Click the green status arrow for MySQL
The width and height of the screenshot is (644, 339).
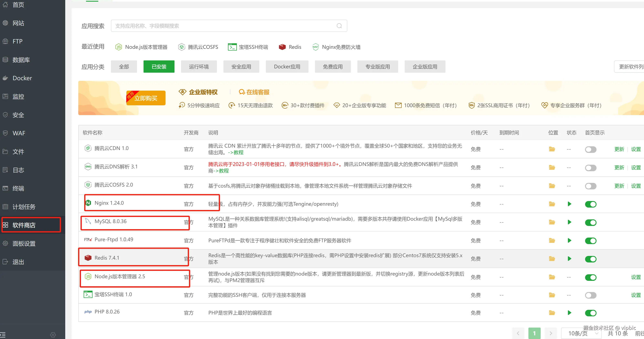(570, 222)
